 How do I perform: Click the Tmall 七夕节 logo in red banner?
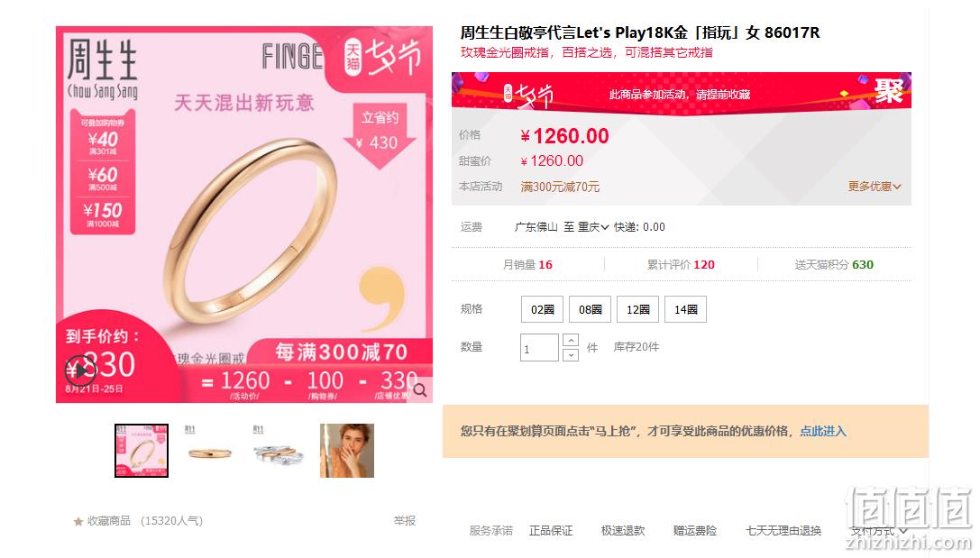pos(528,95)
